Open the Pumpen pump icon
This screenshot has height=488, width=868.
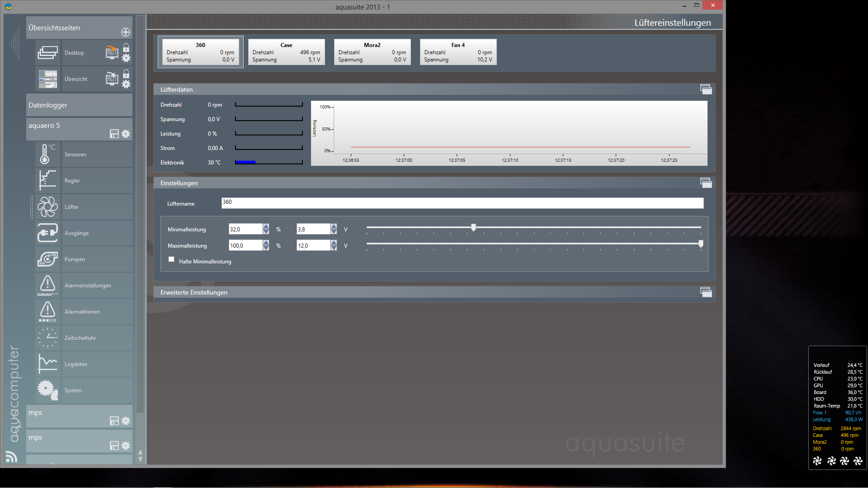[x=47, y=259]
